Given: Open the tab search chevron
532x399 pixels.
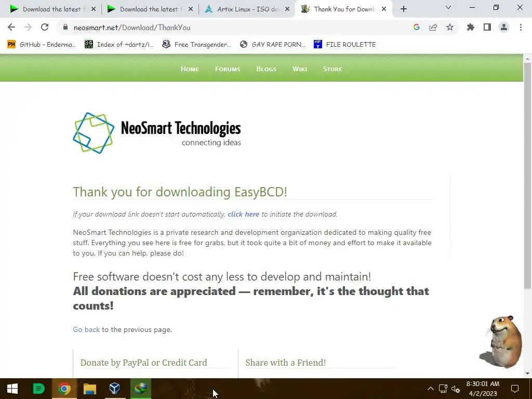Looking at the screenshot, I should pos(448,7).
